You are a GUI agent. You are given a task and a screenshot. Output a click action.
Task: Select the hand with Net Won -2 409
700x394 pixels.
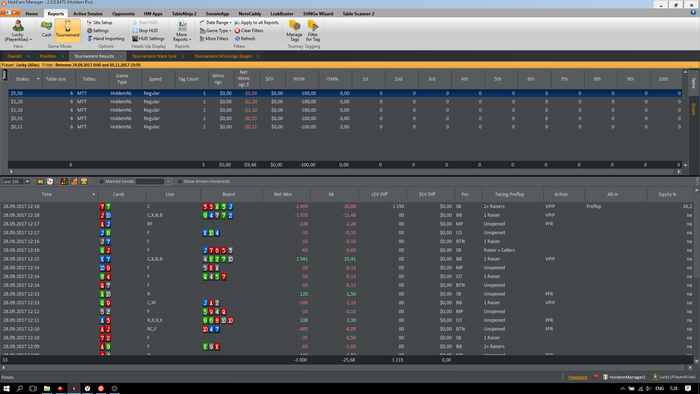tap(346, 207)
